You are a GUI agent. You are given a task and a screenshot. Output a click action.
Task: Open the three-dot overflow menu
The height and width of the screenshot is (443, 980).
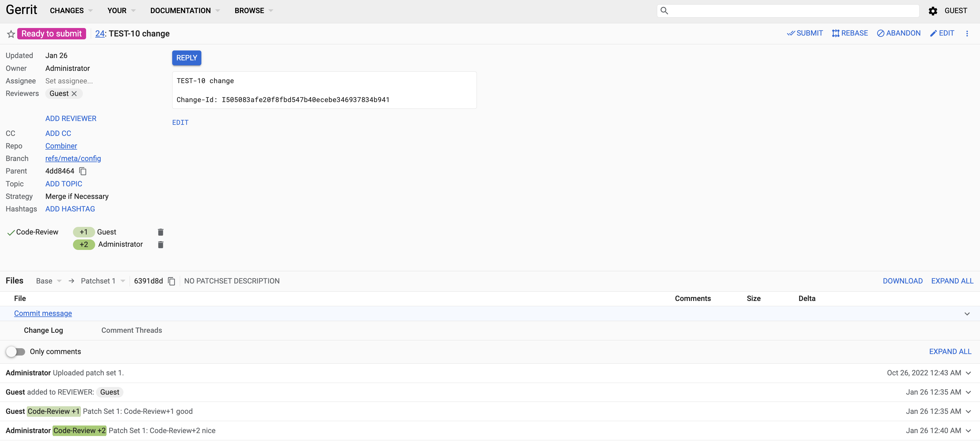coord(967,34)
